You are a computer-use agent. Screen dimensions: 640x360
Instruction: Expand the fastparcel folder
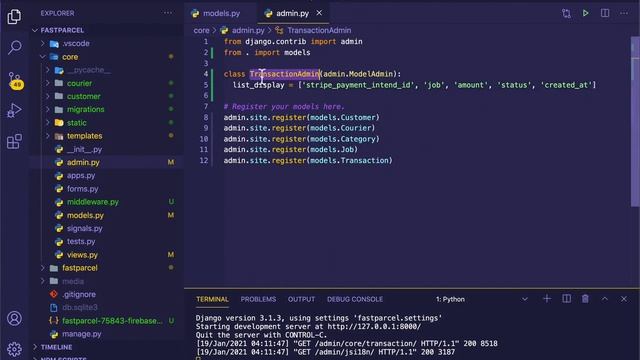coord(80,268)
